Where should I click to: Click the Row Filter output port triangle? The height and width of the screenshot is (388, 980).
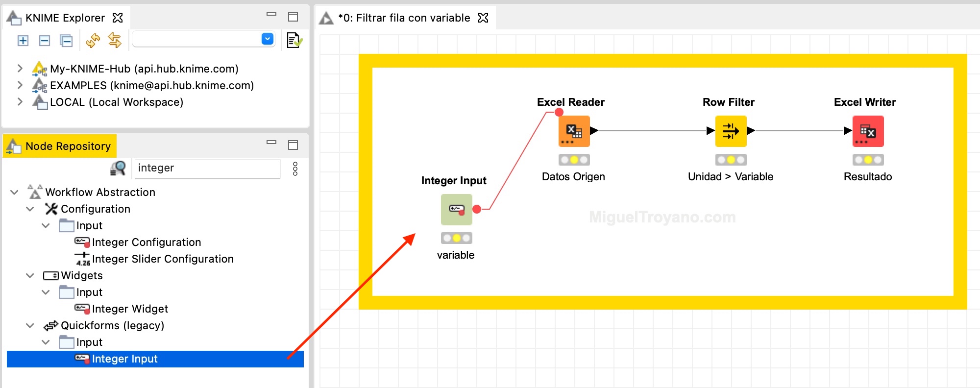click(751, 131)
